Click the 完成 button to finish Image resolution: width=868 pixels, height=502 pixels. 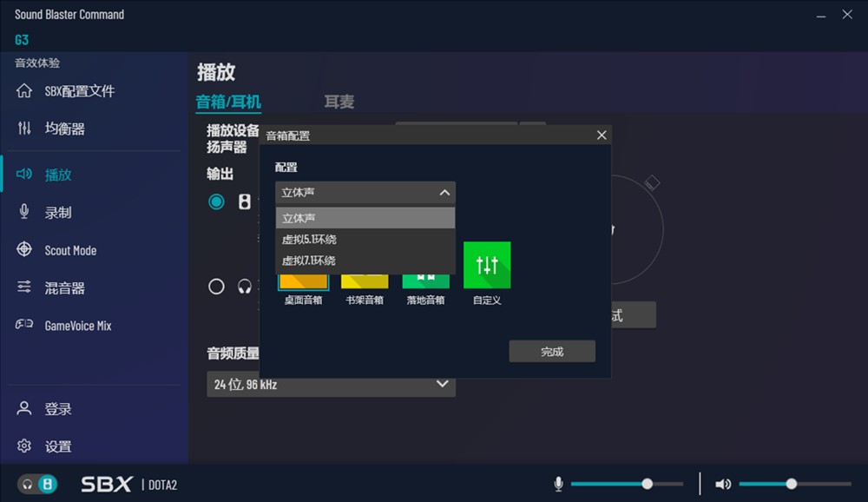click(x=552, y=351)
